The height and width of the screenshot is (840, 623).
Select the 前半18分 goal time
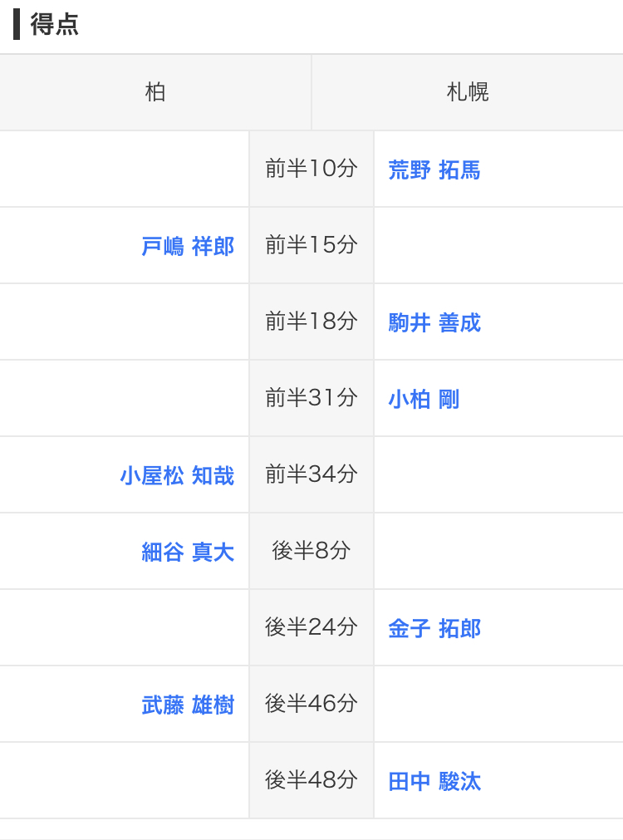(311, 322)
